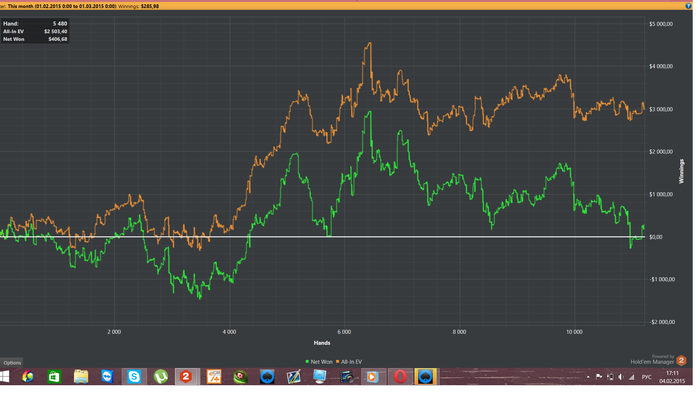Image resolution: width=700 pixels, height=394 pixels.
Task: Open the network signal tray icon
Action: click(x=632, y=377)
